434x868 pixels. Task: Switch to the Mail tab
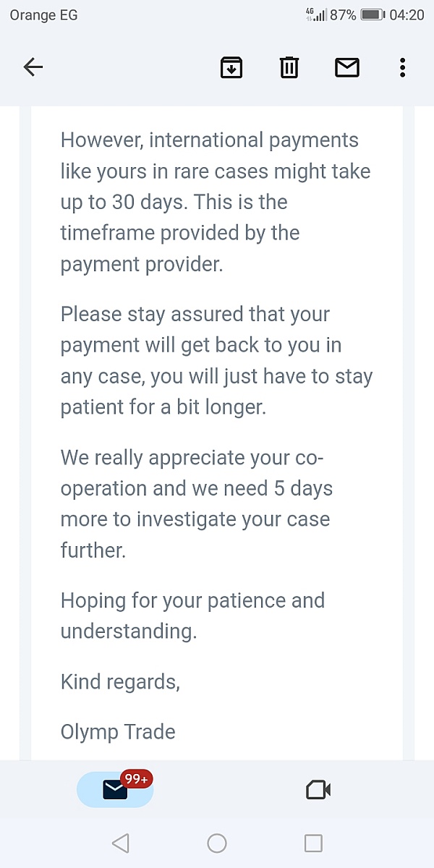point(115,790)
